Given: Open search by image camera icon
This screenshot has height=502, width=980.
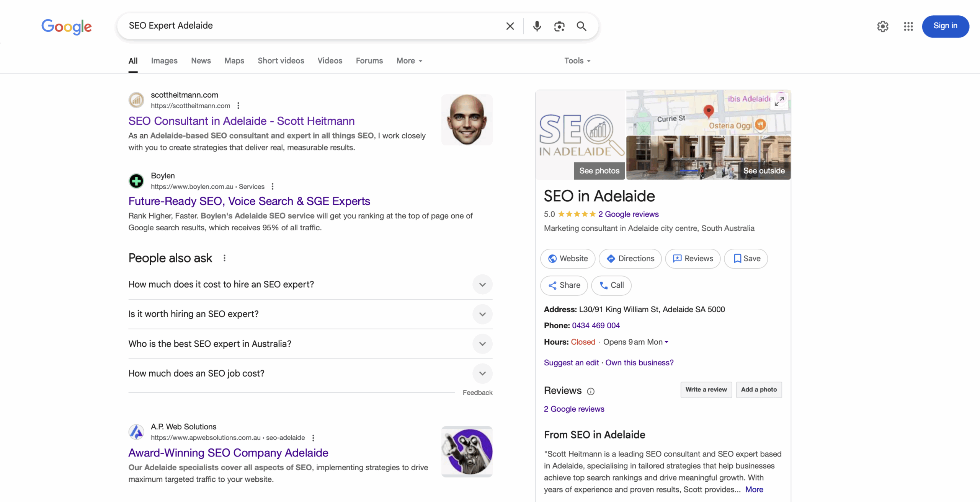Looking at the screenshot, I should point(559,26).
